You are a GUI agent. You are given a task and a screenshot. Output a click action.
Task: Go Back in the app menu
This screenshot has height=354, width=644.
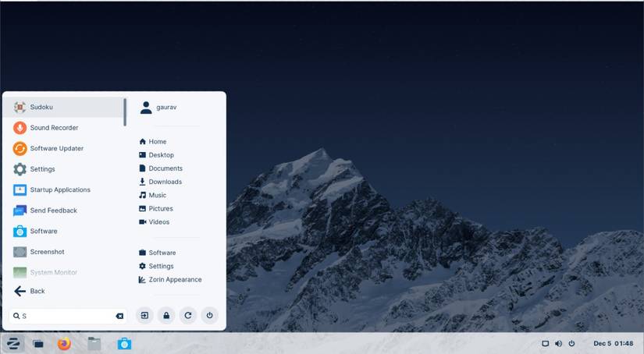64,292
